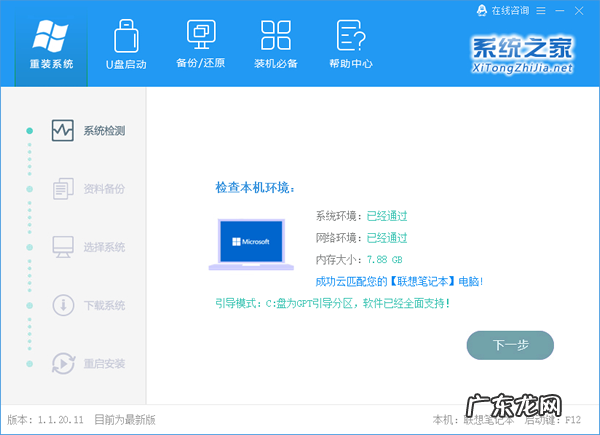The image size is (600, 435).
Task: Select the 重启安装 step label
Action: click(x=104, y=363)
